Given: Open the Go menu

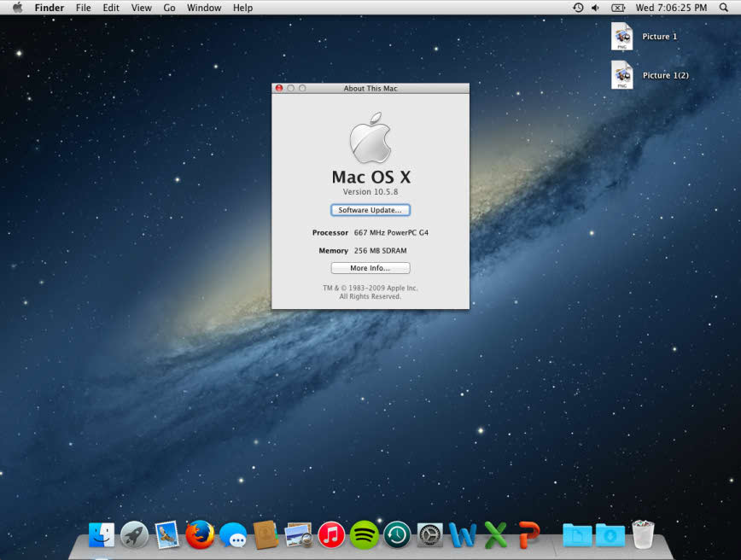Looking at the screenshot, I should point(169,8).
